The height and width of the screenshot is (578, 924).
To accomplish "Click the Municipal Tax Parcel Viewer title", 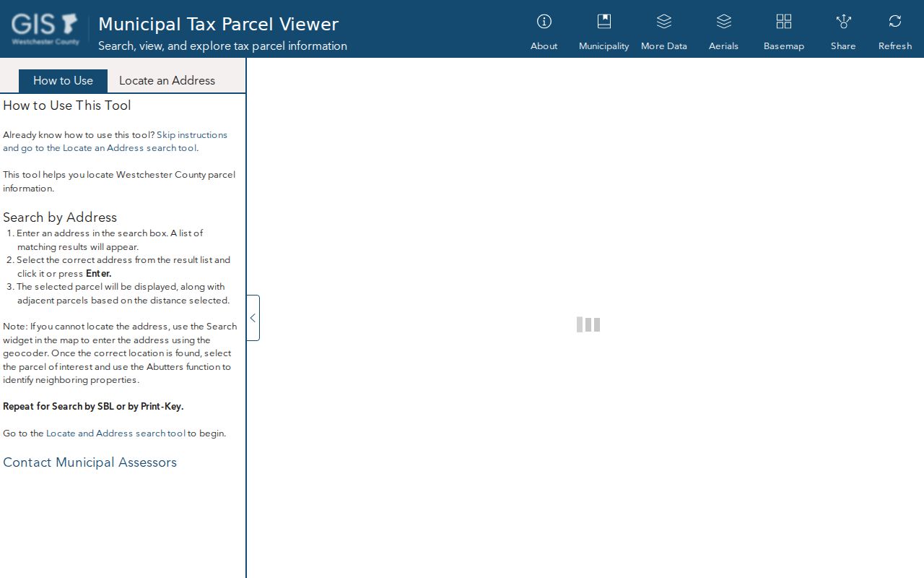I will pos(218,24).
